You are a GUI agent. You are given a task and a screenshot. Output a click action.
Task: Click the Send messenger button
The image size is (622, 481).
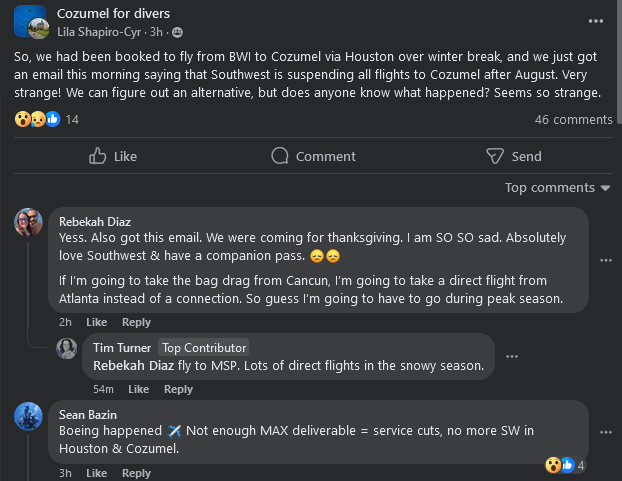click(x=513, y=156)
